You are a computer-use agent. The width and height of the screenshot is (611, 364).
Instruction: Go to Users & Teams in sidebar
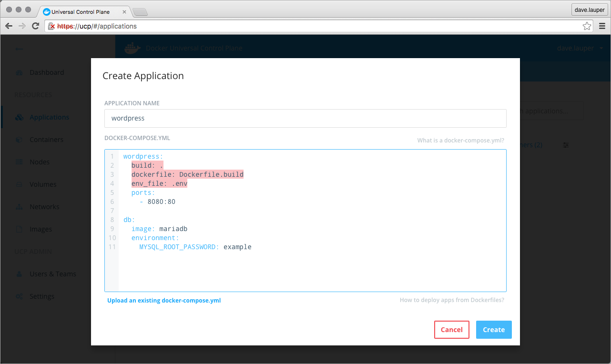[52, 274]
